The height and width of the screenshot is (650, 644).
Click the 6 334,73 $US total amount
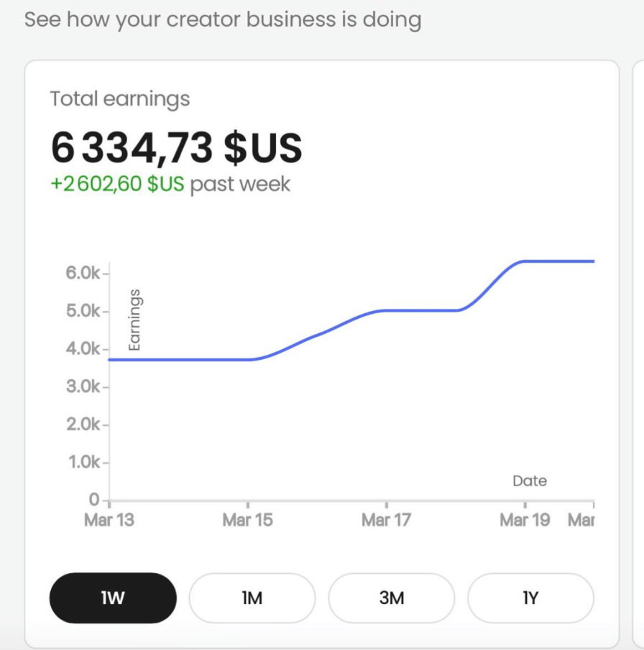pos(176,147)
